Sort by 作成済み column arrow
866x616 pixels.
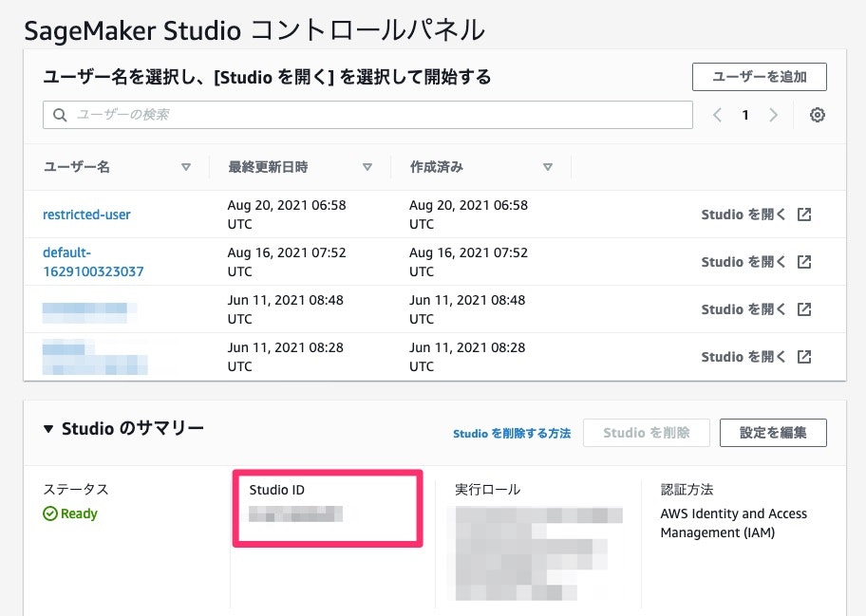(548, 167)
